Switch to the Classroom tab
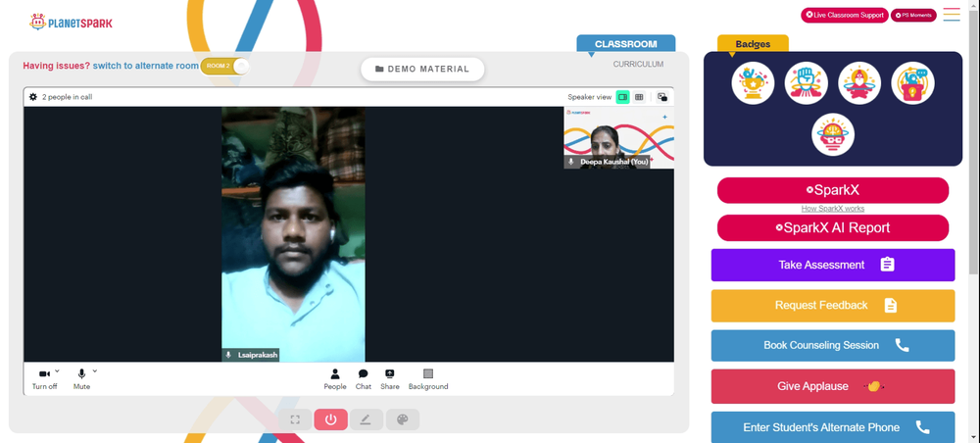980x443 pixels. (625, 44)
